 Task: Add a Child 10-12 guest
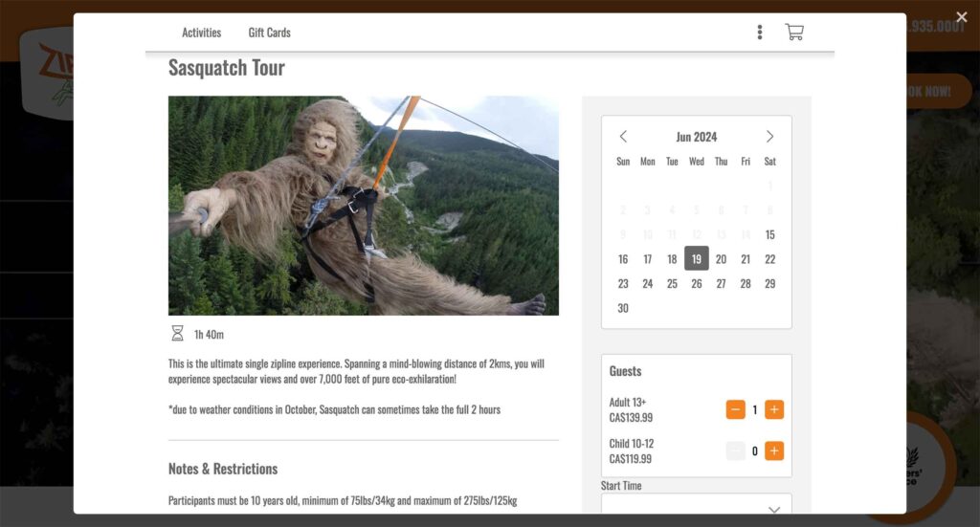tap(774, 451)
